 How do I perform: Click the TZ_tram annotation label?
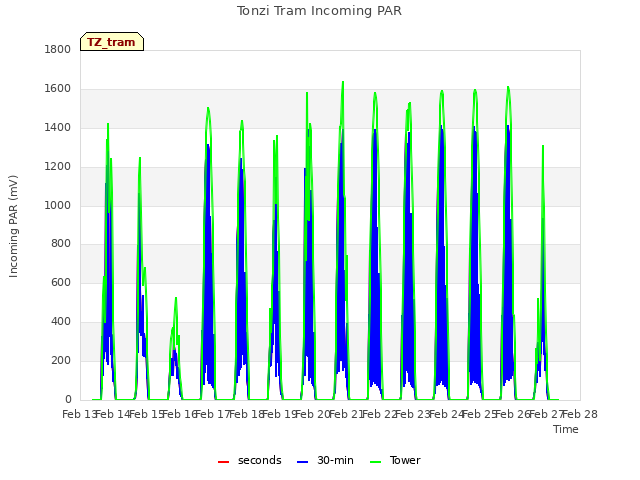pyautogui.click(x=112, y=42)
